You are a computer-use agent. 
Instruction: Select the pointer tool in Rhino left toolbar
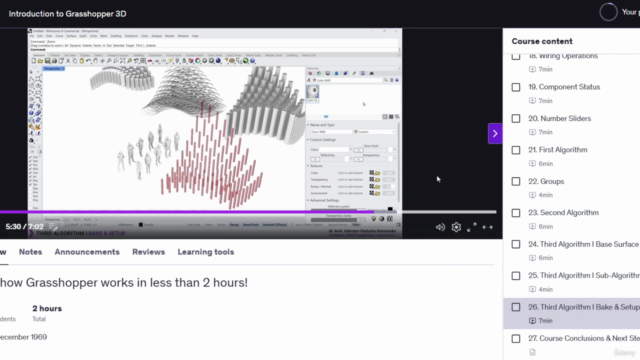32,72
